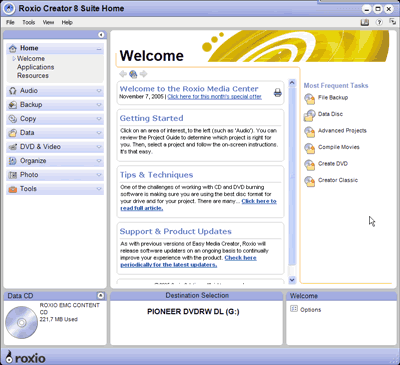Open the Help menu
The image size is (400, 365).
tap(67, 22)
